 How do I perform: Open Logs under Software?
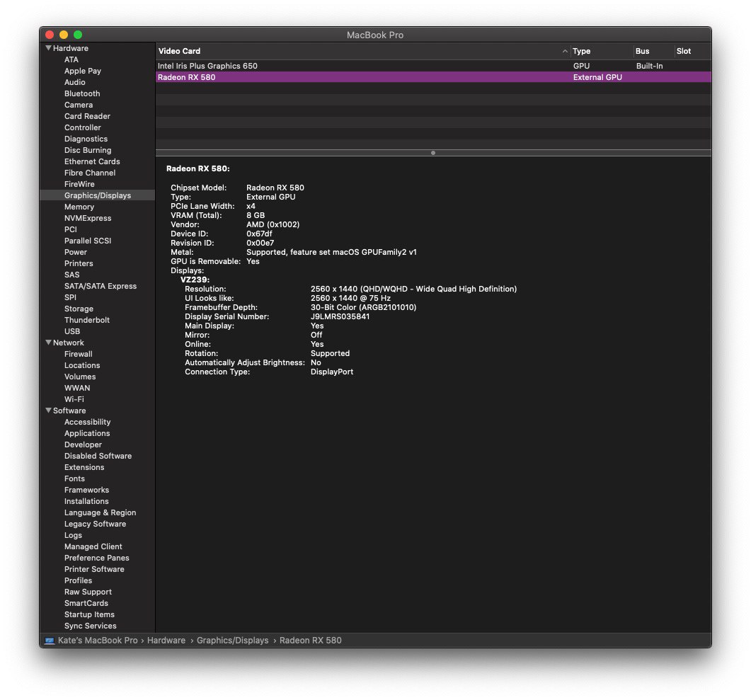pyautogui.click(x=73, y=535)
